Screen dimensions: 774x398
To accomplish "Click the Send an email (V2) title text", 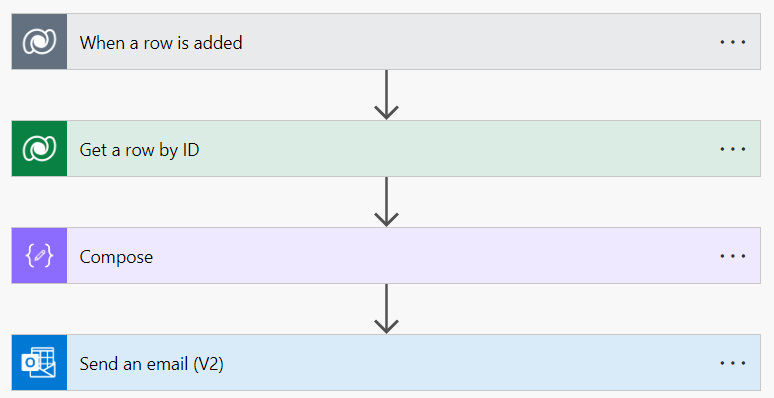I will point(152,364).
